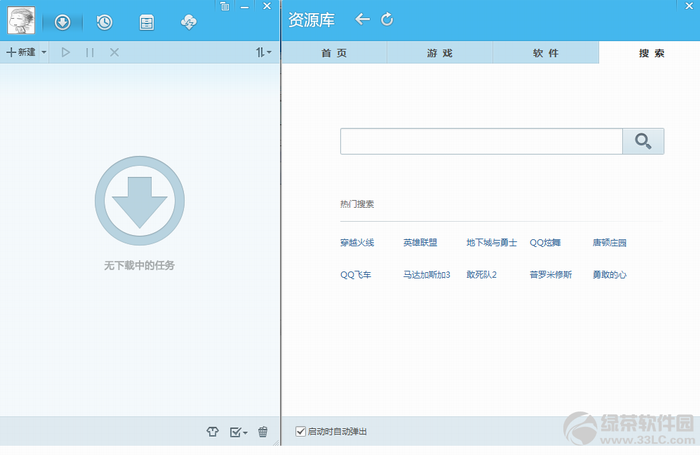Search hot keyword 普罗米修斯
This screenshot has height=455, width=700.
click(550, 275)
